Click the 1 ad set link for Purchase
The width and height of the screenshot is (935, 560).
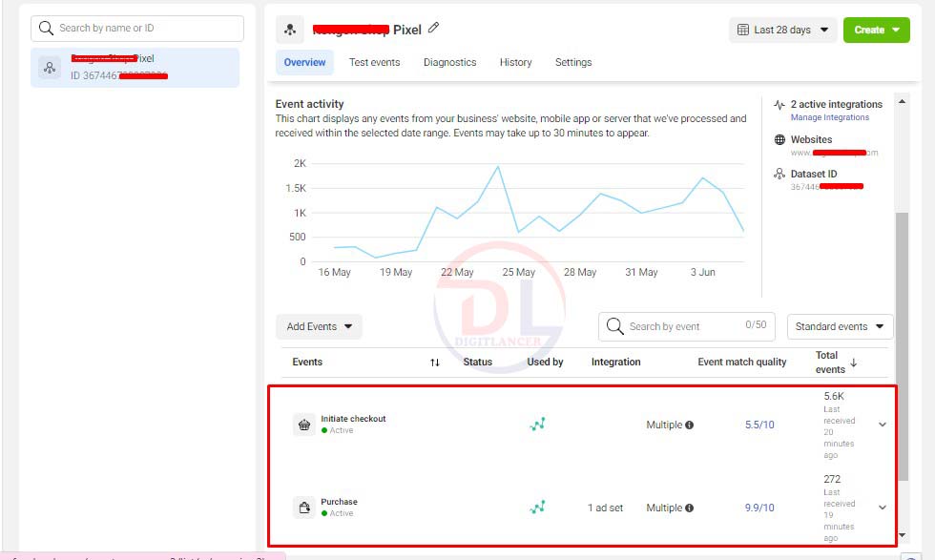point(605,508)
